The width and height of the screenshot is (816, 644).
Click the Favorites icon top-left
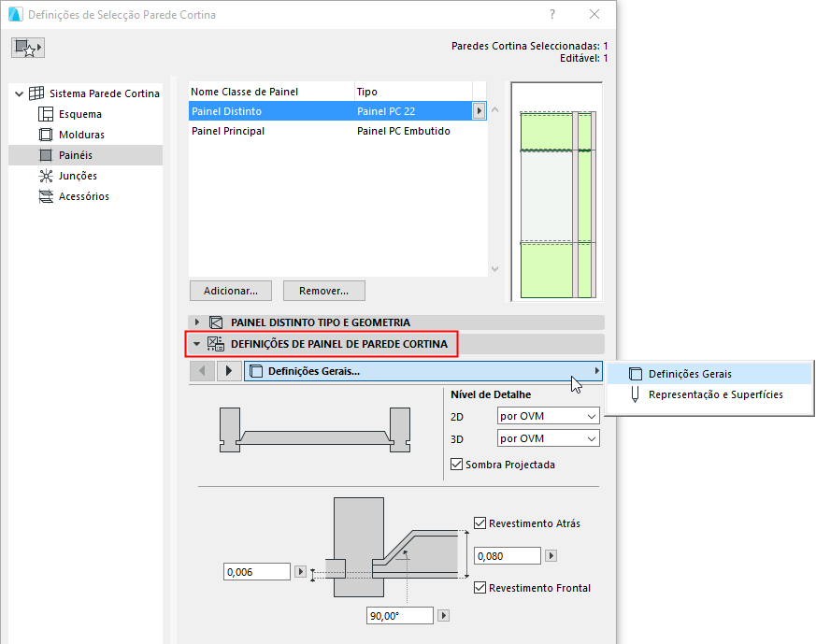click(x=27, y=47)
